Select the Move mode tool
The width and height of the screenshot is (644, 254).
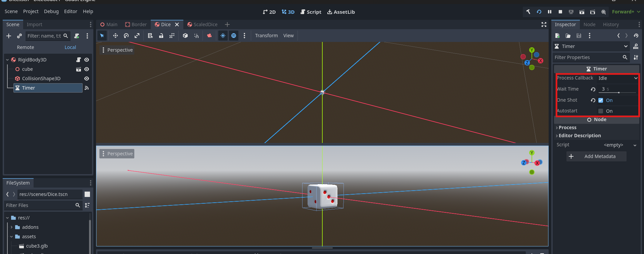click(115, 36)
